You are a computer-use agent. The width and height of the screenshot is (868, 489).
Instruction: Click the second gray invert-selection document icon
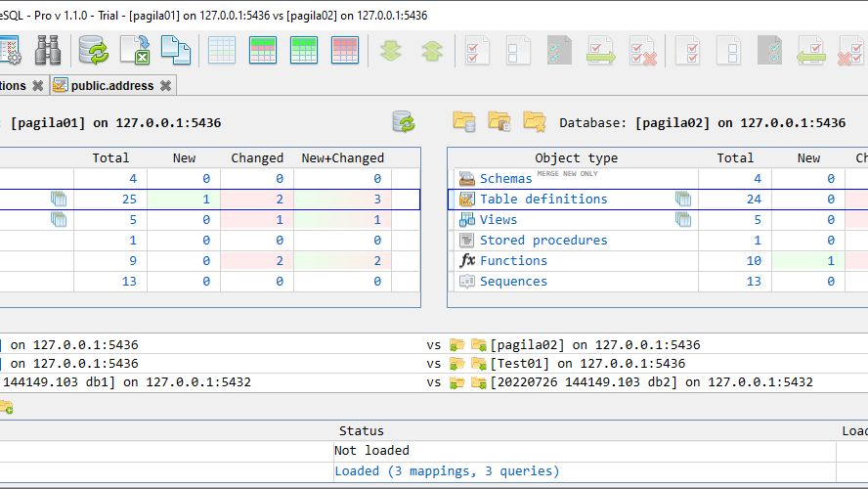(x=770, y=51)
